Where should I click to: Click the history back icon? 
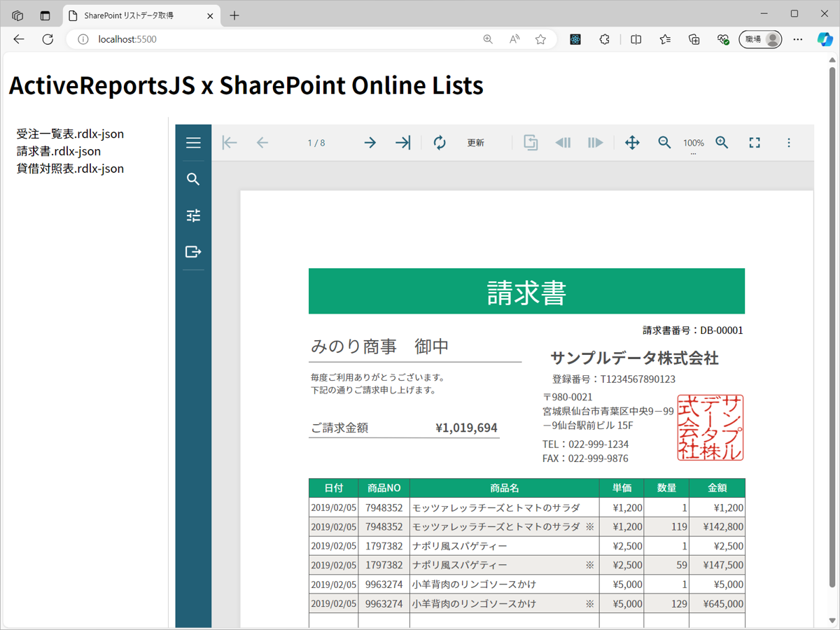(563, 143)
